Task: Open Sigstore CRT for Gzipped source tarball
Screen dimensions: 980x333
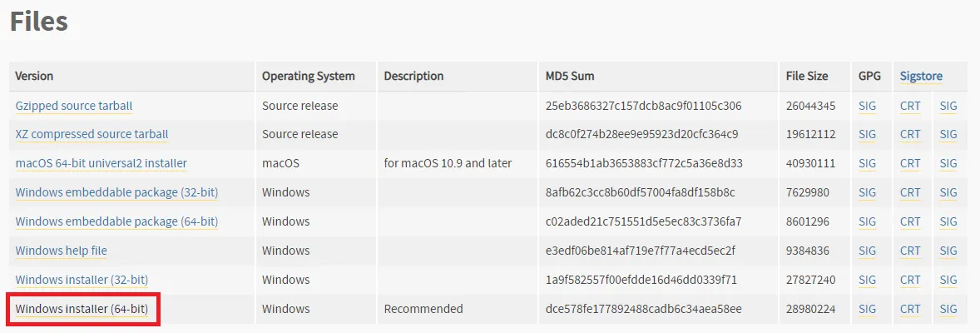Action: pos(910,106)
